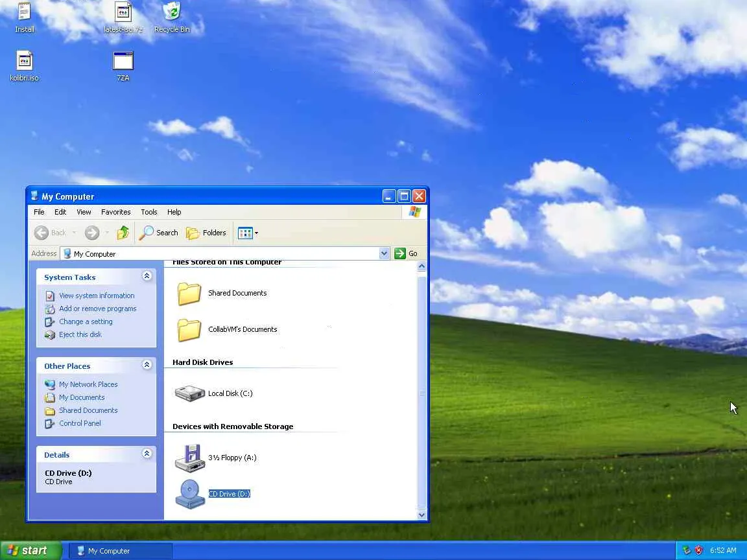The height and width of the screenshot is (560, 747).
Task: Open Shared Documents link in Other Places
Action: (x=88, y=410)
